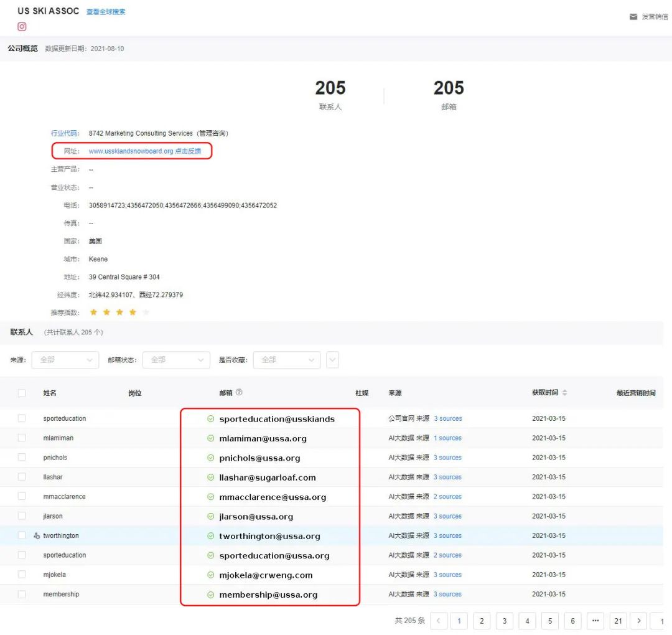
Task: Click the 行业代码 label link
Action: [x=65, y=133]
